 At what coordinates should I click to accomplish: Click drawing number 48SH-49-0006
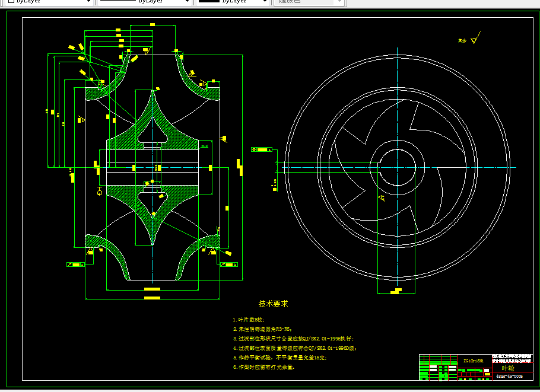(x=509, y=376)
